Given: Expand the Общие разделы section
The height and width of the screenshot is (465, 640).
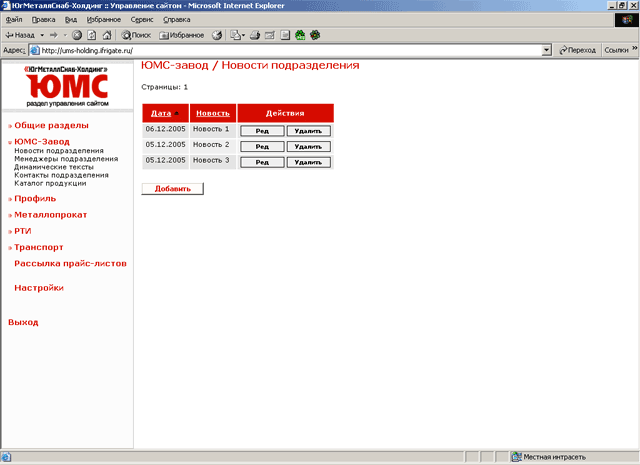Looking at the screenshot, I should pos(51,126).
